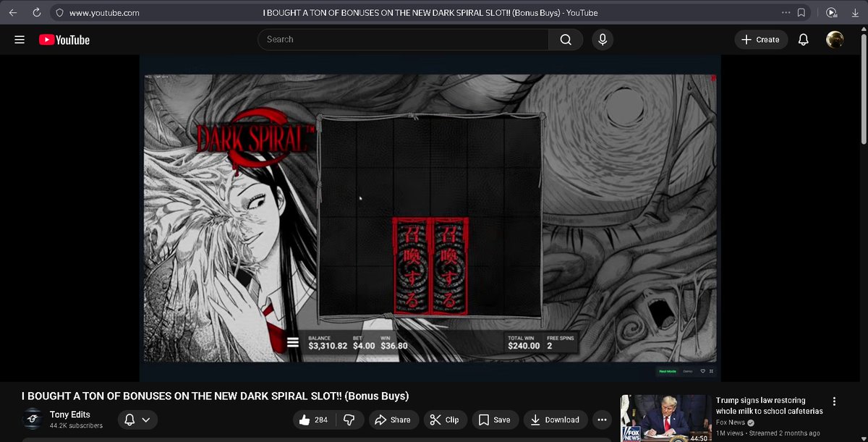Screen dimensions: 868x442
Task: Click the Real Mode toggle in game footer
Action: point(666,371)
